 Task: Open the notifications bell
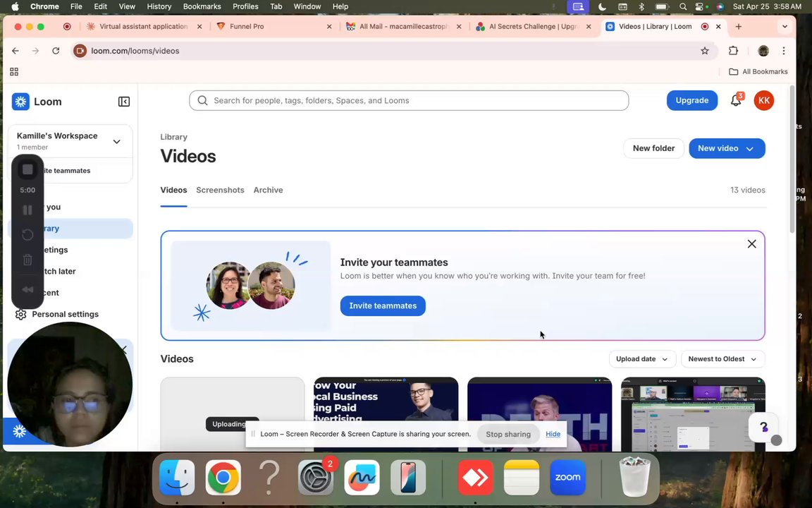click(736, 100)
